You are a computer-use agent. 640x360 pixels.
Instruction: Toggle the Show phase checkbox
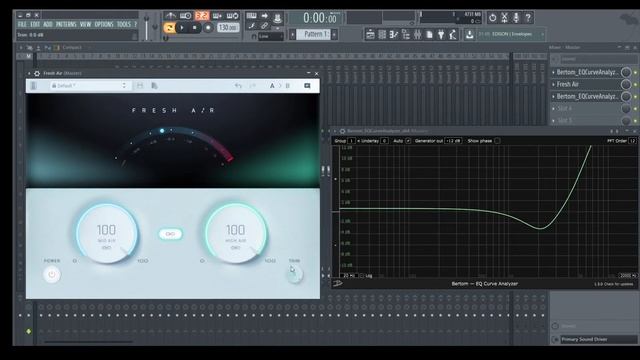pyautogui.click(x=497, y=141)
